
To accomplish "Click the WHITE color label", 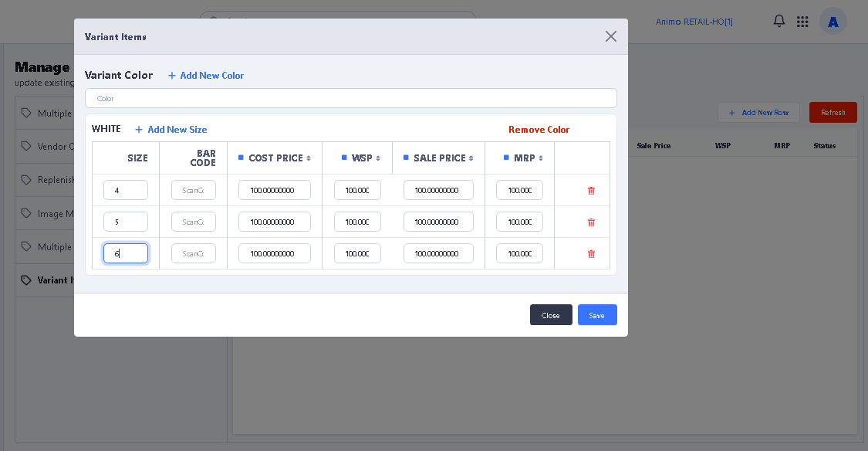I will pos(106,129).
